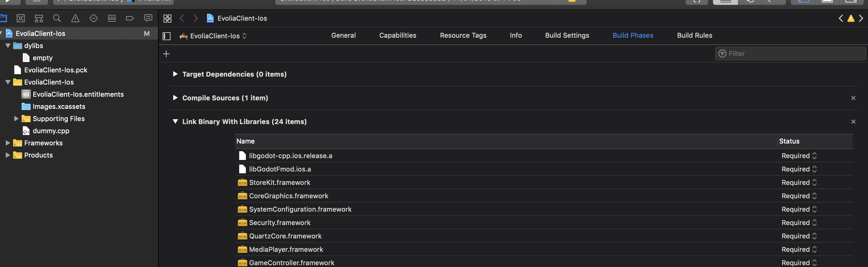Switch to the Capabilities tab
The image size is (868, 267).
point(398,35)
